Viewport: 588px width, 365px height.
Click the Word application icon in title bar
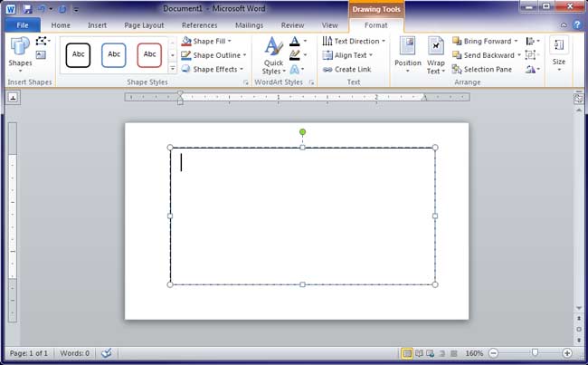[11, 9]
